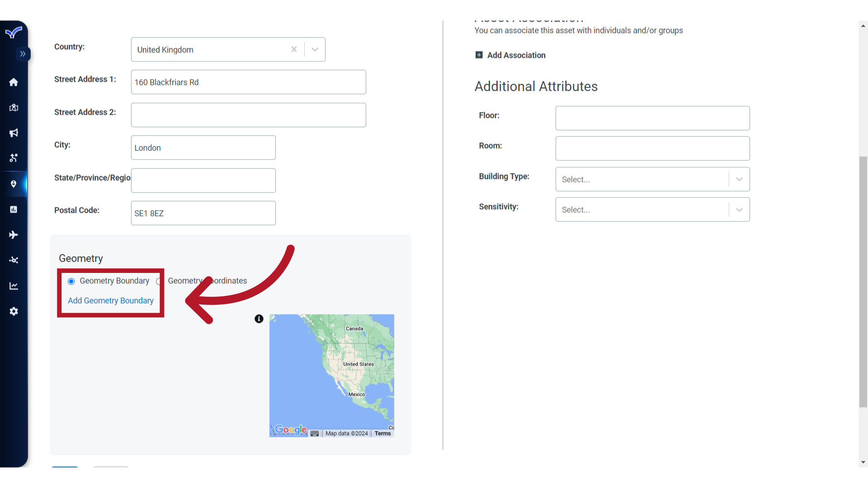Select Geometry Boundary radio button
This screenshot has height=488, width=868.
71,281
